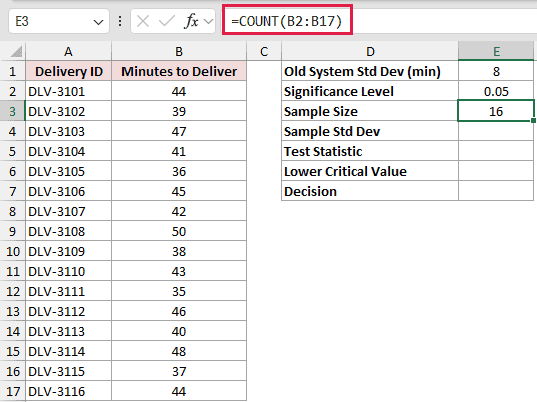Select row 17 header

13,391
